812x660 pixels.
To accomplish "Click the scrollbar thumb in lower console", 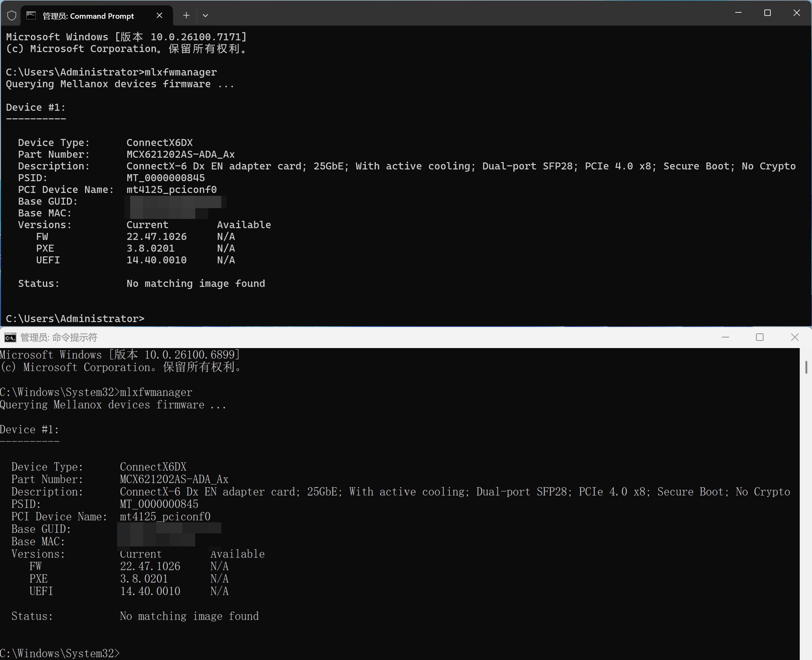I will pos(806,367).
